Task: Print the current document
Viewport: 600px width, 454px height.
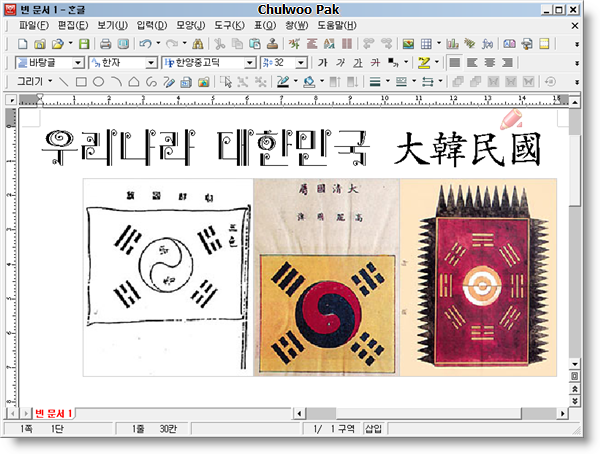Action: tap(105, 44)
